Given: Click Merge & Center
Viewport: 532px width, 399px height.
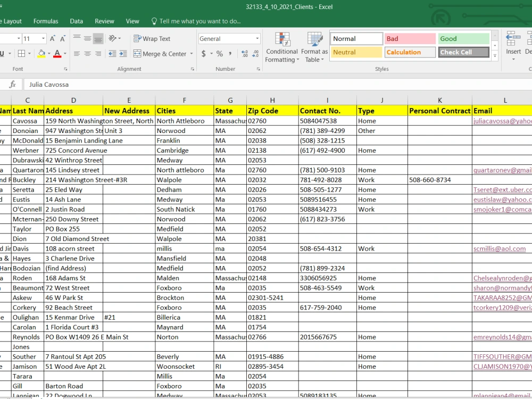Looking at the screenshot, I should click(x=160, y=54).
